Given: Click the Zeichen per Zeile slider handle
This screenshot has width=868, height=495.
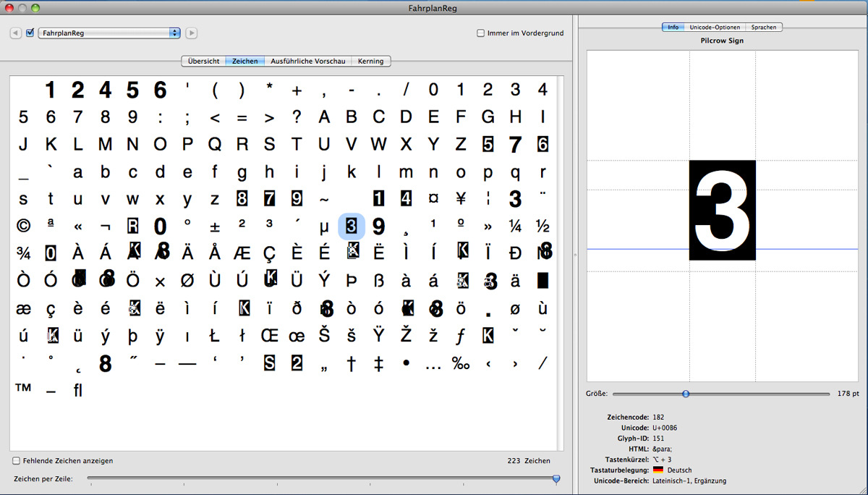Looking at the screenshot, I should click(556, 478).
